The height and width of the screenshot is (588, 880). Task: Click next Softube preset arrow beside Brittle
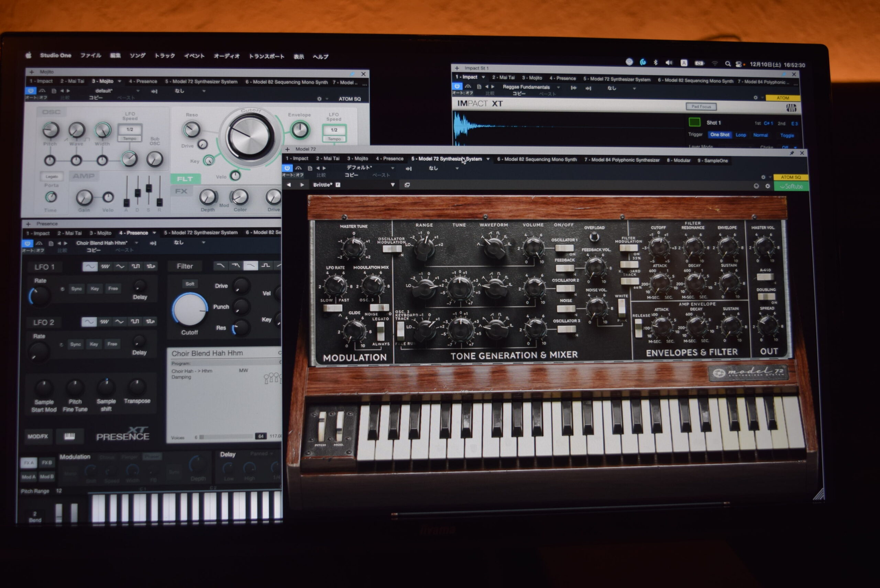tap(302, 185)
